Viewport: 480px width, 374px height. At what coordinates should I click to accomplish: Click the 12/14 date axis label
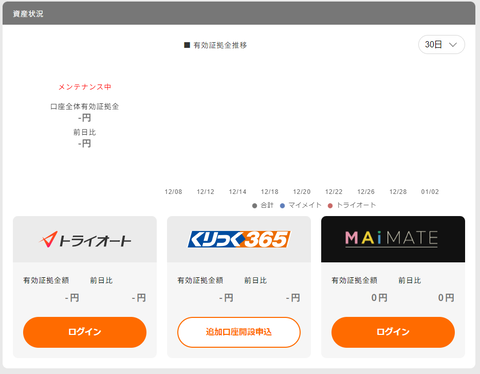pos(237,192)
